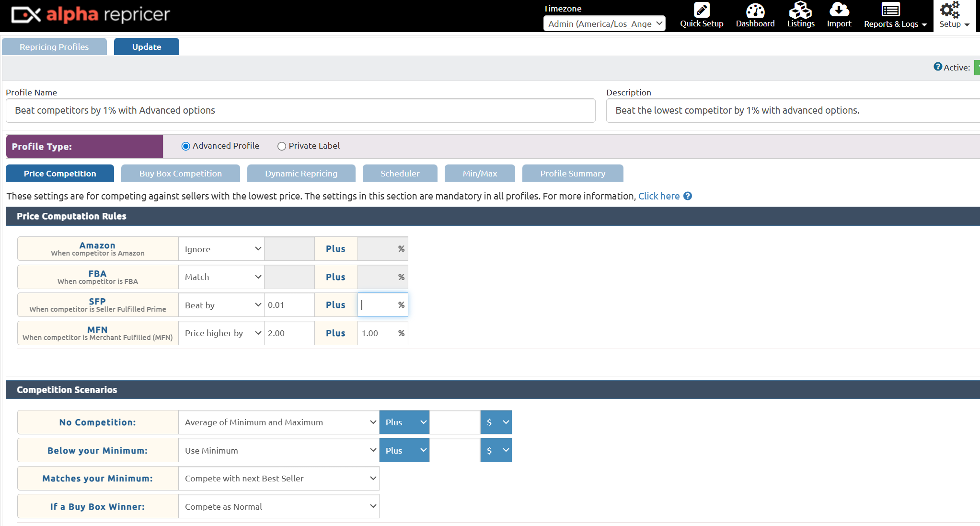The image size is (980, 526).
Task: Open the Timezone dropdown
Action: [x=604, y=23]
